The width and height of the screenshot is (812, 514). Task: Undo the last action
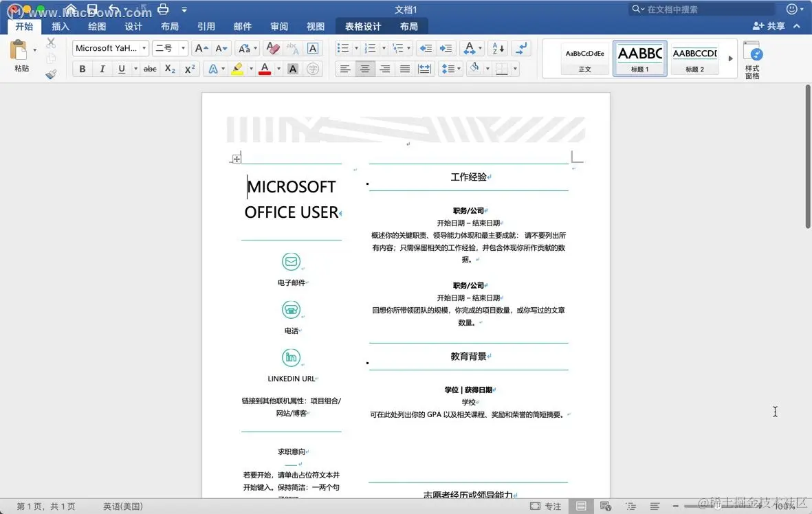click(114, 10)
